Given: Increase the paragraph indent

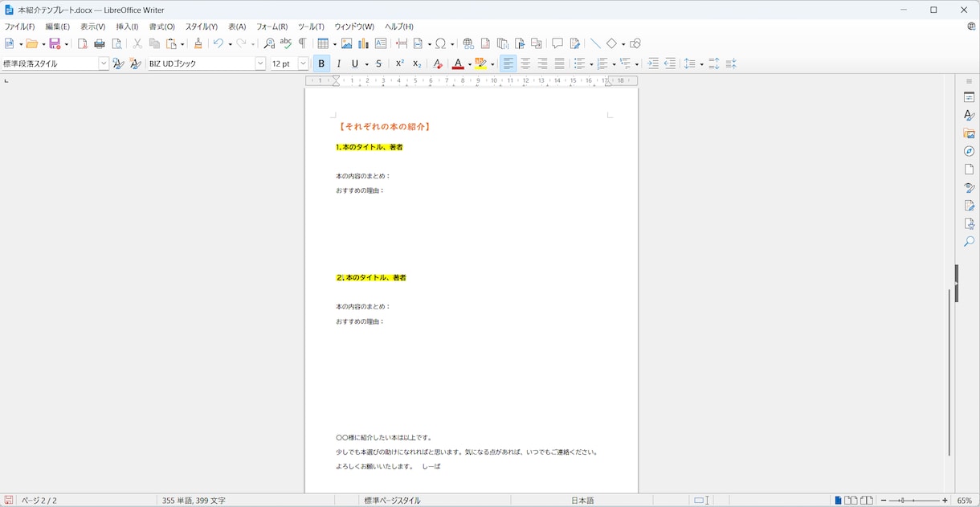Looking at the screenshot, I should click(x=653, y=63).
